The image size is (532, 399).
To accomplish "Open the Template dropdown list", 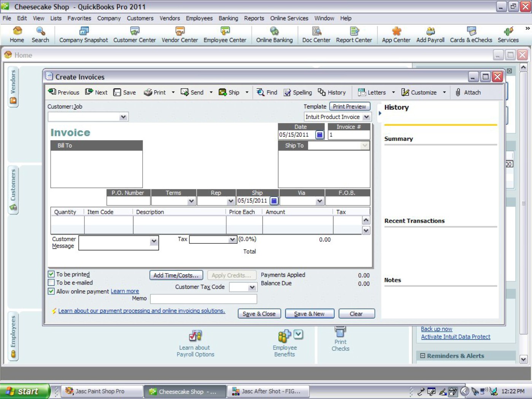I will [366, 117].
